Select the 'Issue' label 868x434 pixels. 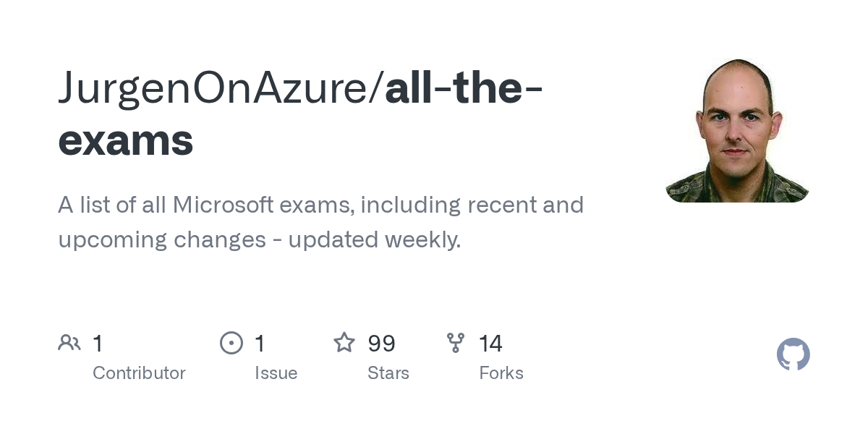click(276, 373)
